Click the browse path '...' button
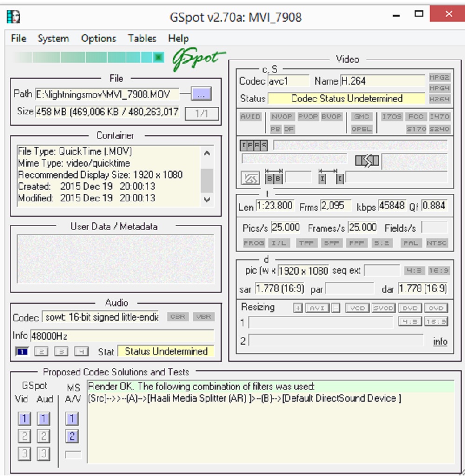Image resolution: width=465 pixels, height=476 pixels. [x=201, y=94]
